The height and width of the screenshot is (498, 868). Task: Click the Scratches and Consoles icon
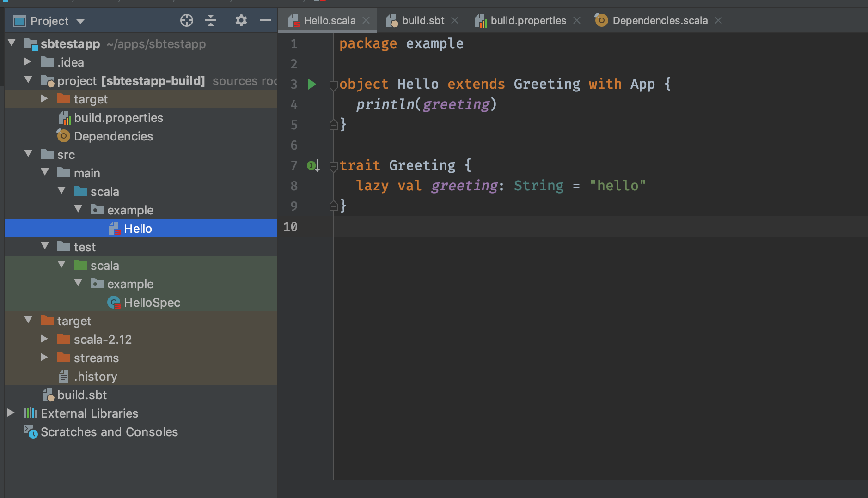tap(31, 432)
